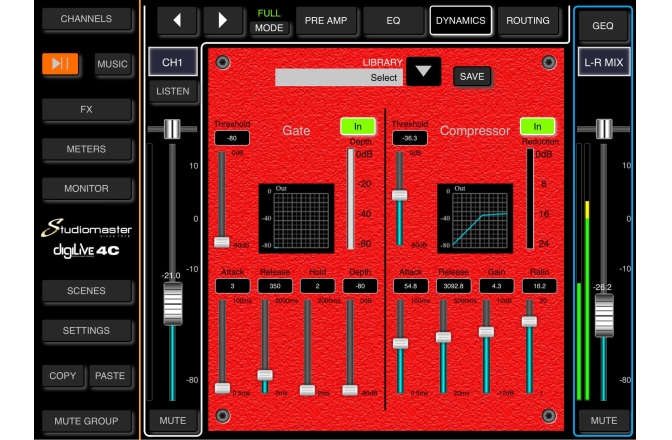This screenshot has width=672, height=440.
Task: Click the Compressor Ratio slider handle
Action: [529, 322]
